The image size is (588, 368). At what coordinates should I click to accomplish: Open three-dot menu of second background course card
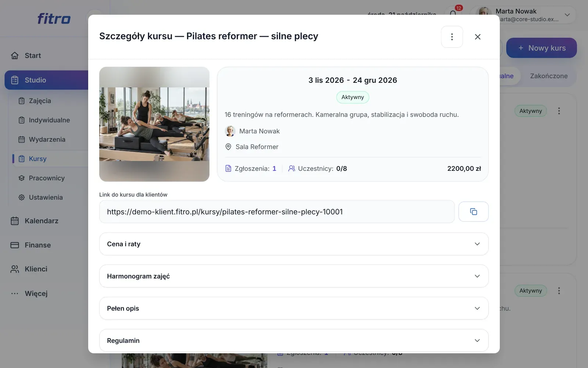pos(559,291)
